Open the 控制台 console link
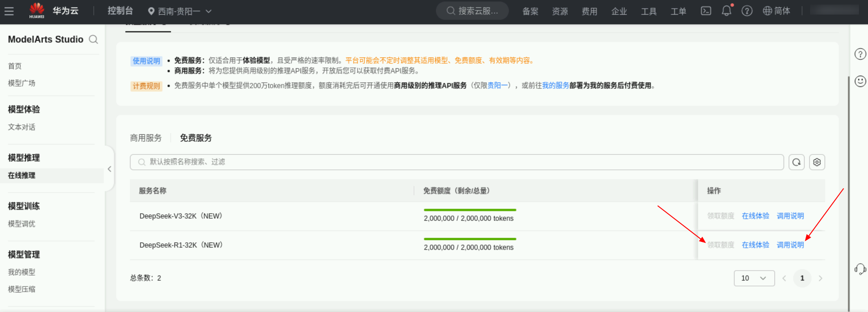This screenshot has height=312, width=868. [x=120, y=10]
